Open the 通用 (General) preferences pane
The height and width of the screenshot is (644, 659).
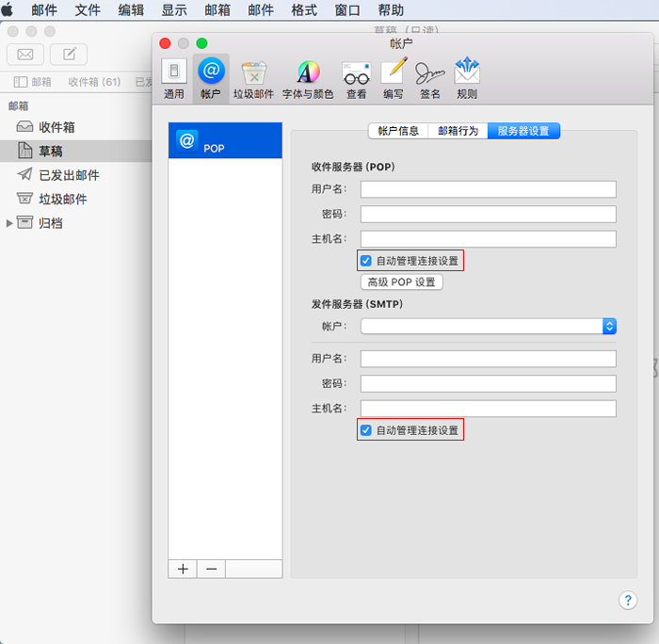(x=174, y=78)
